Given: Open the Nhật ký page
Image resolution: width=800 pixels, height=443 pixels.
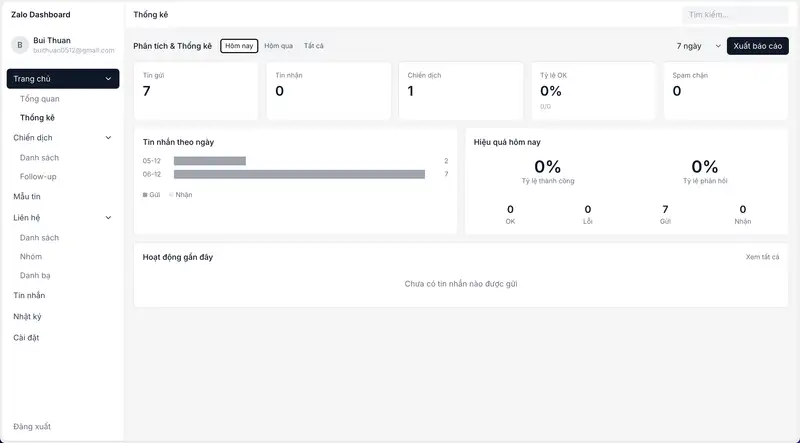Looking at the screenshot, I should pyautogui.click(x=27, y=316).
